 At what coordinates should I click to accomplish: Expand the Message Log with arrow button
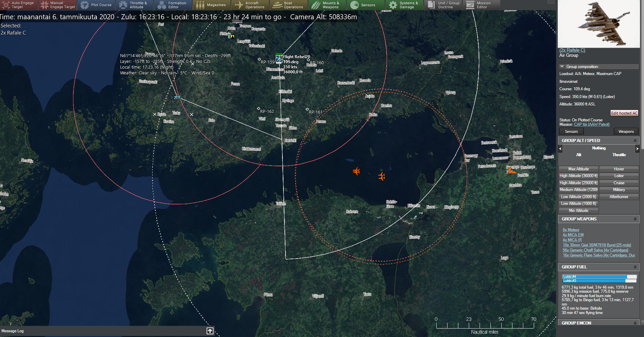210,331
